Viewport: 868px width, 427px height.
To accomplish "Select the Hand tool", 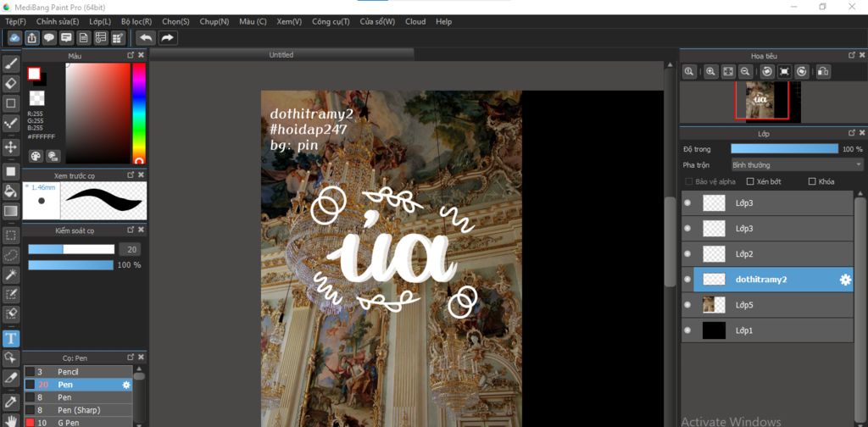I will coord(10,420).
